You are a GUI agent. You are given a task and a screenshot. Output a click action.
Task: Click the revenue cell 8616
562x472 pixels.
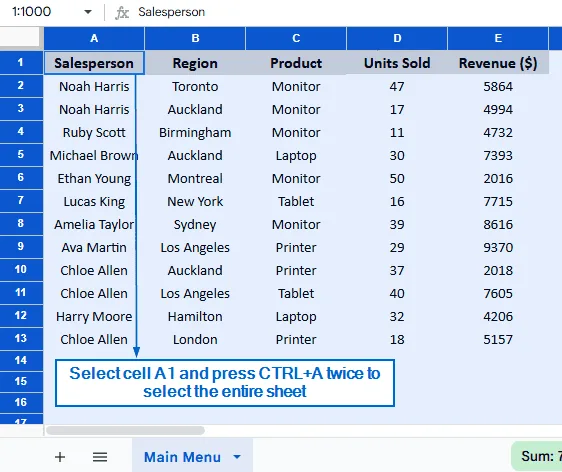[498, 225]
